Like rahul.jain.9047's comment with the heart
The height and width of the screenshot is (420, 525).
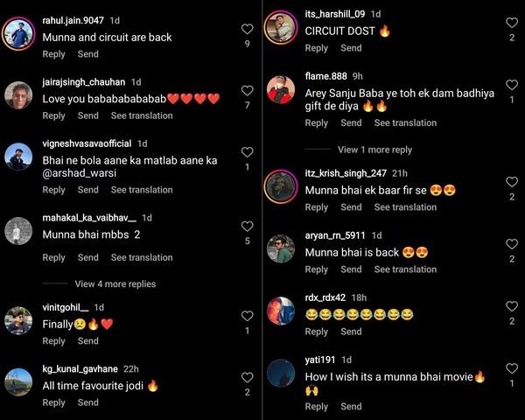click(x=247, y=29)
